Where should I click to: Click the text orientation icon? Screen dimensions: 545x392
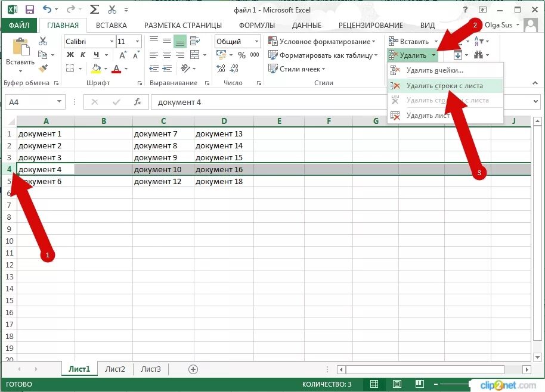pos(185,69)
